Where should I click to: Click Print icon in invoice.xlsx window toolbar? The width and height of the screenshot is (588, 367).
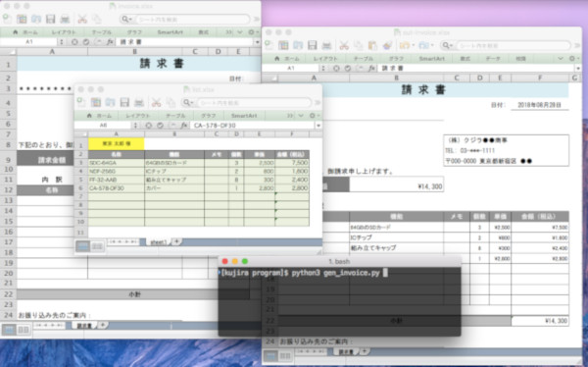pyautogui.click(x=65, y=19)
